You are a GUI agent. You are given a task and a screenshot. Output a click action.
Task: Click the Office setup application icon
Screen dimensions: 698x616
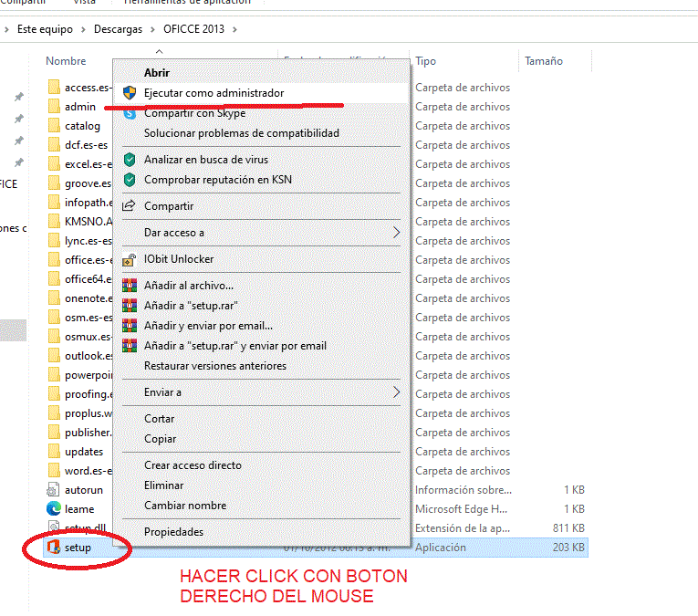click(54, 548)
